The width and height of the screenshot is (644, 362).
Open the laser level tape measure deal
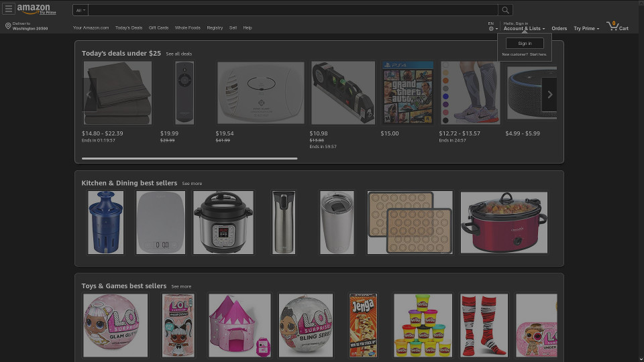(x=343, y=93)
